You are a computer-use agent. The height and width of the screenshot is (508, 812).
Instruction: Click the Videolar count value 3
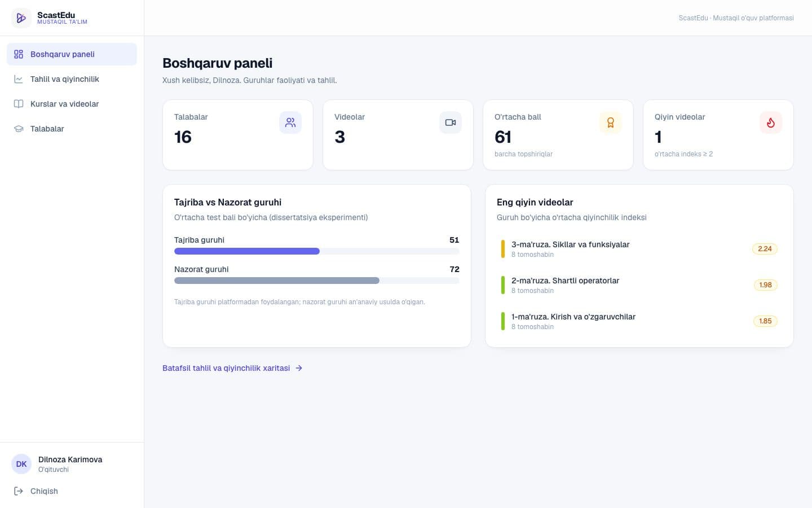339,137
